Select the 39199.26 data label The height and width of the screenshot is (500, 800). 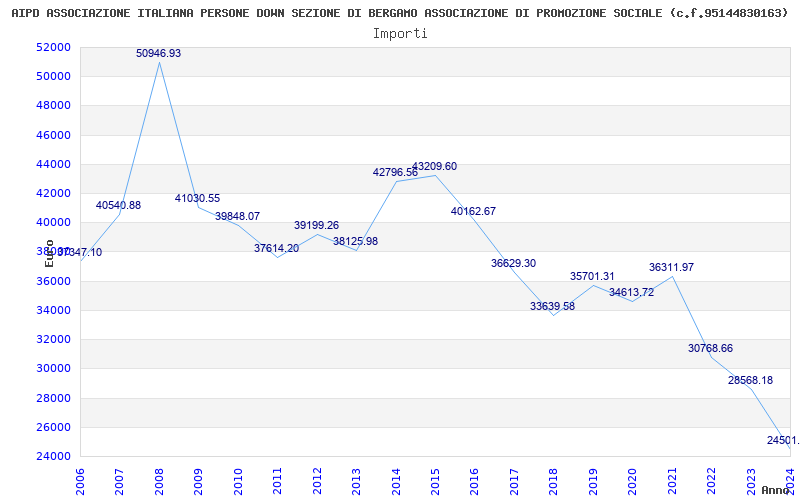(x=316, y=225)
